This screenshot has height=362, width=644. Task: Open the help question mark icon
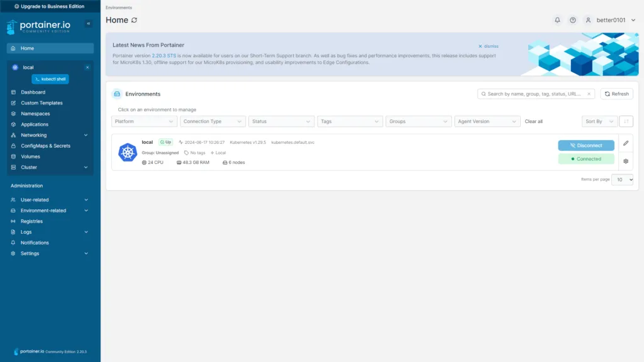[572, 20]
